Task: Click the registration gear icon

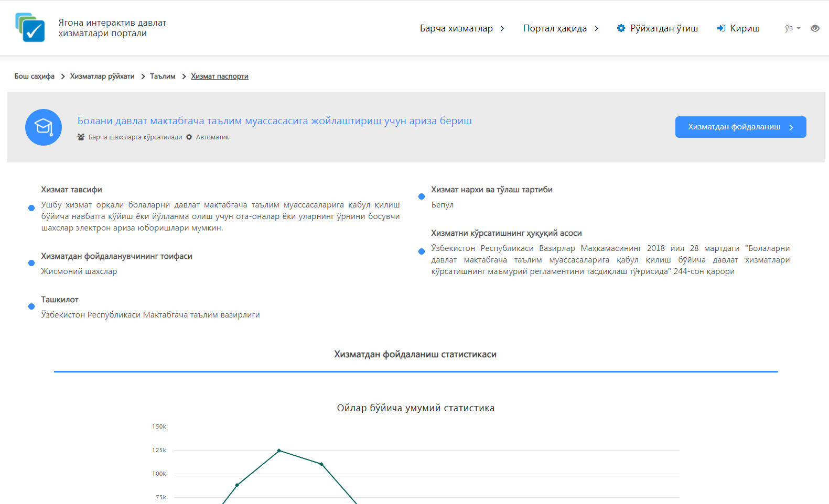Action: [621, 28]
